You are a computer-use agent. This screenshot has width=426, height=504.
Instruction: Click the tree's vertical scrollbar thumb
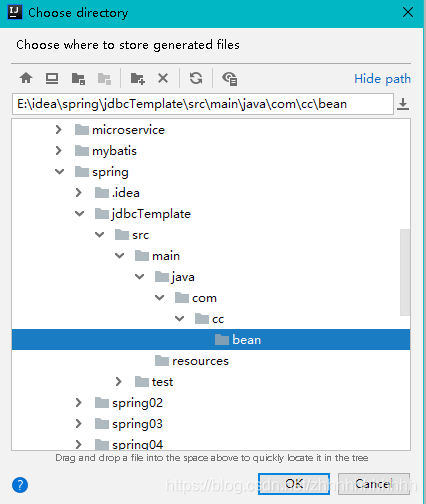click(405, 272)
